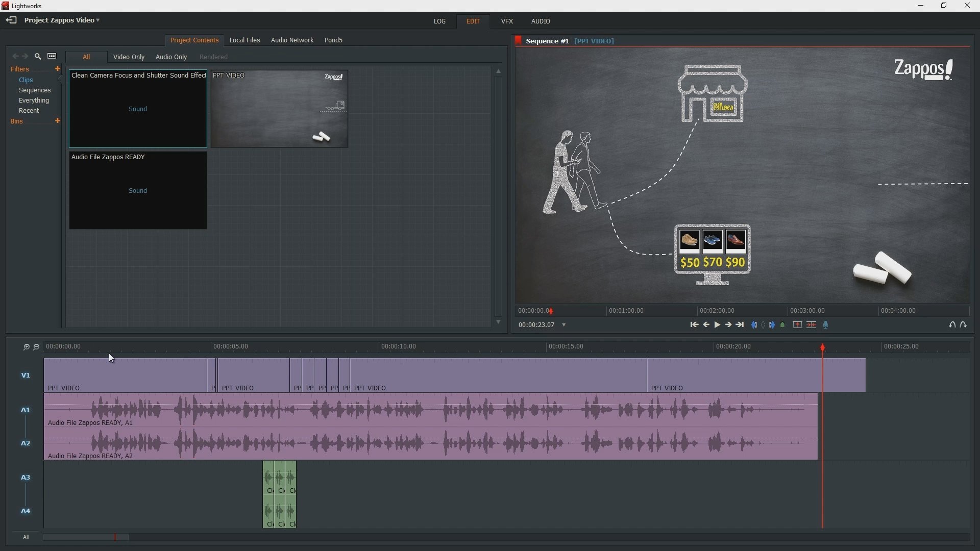The height and width of the screenshot is (551, 980).
Task: Click the mark in icon
Action: (x=754, y=325)
